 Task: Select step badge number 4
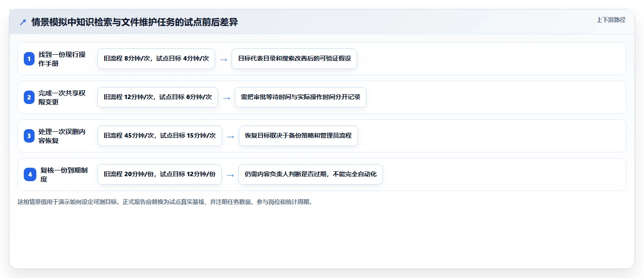tap(30, 174)
